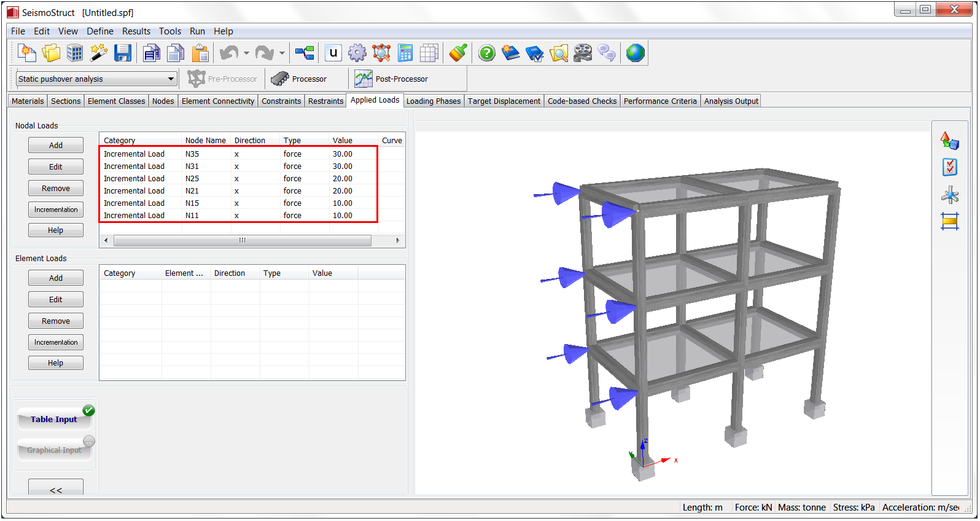980x521 pixels.
Task: Click the paintbrush icon in toolbar
Action: coord(457,53)
